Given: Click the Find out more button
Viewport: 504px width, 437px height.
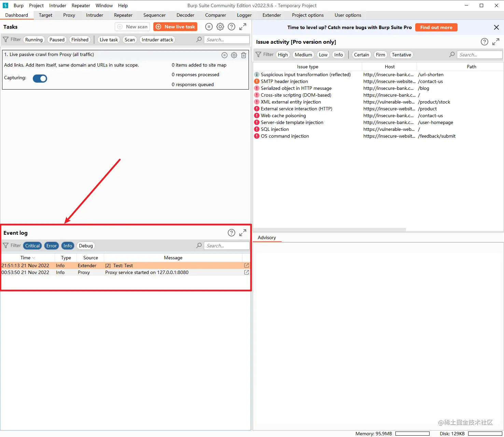Looking at the screenshot, I should (x=436, y=27).
